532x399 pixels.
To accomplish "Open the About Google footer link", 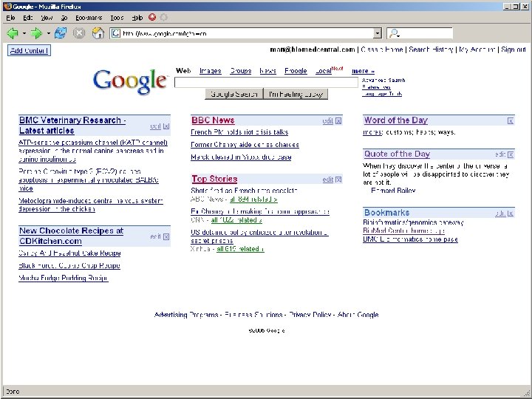I will 358,315.
